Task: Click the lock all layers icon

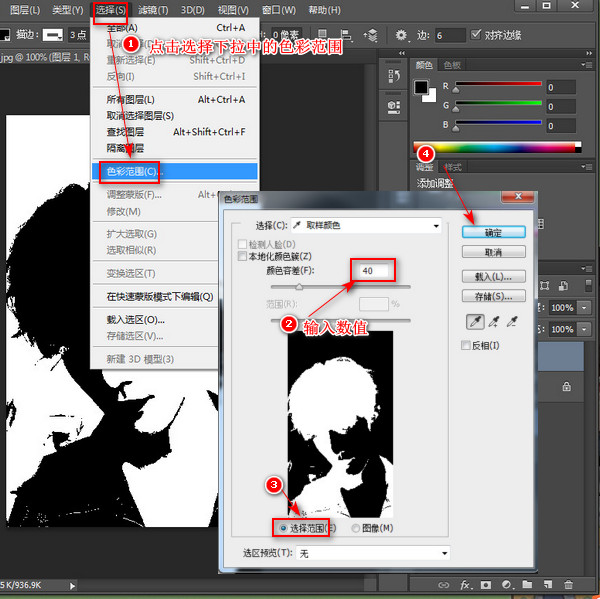Action: [563, 286]
